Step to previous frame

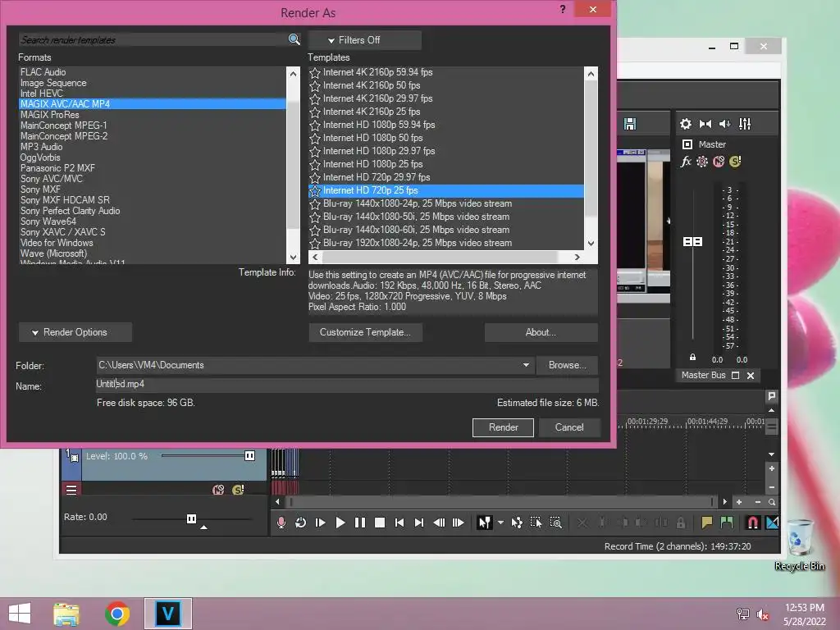(x=439, y=523)
